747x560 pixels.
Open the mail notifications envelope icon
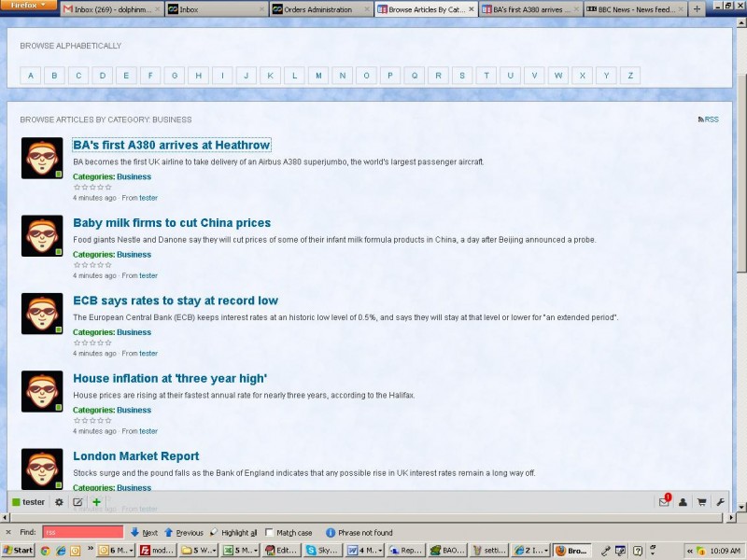pyautogui.click(x=664, y=501)
